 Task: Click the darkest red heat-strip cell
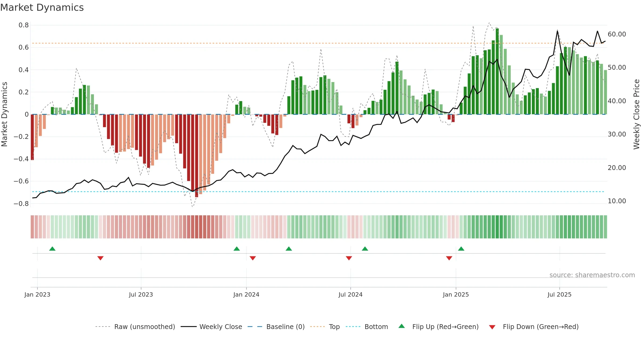tap(196, 227)
